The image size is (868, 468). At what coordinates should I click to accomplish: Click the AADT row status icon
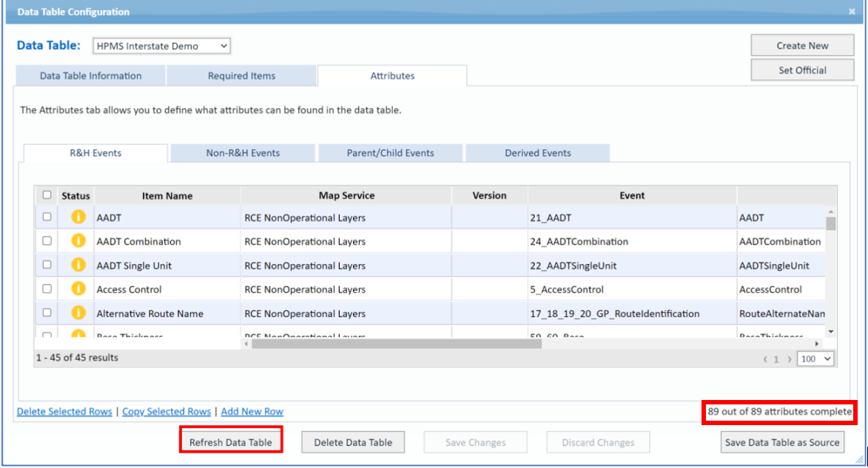78,217
